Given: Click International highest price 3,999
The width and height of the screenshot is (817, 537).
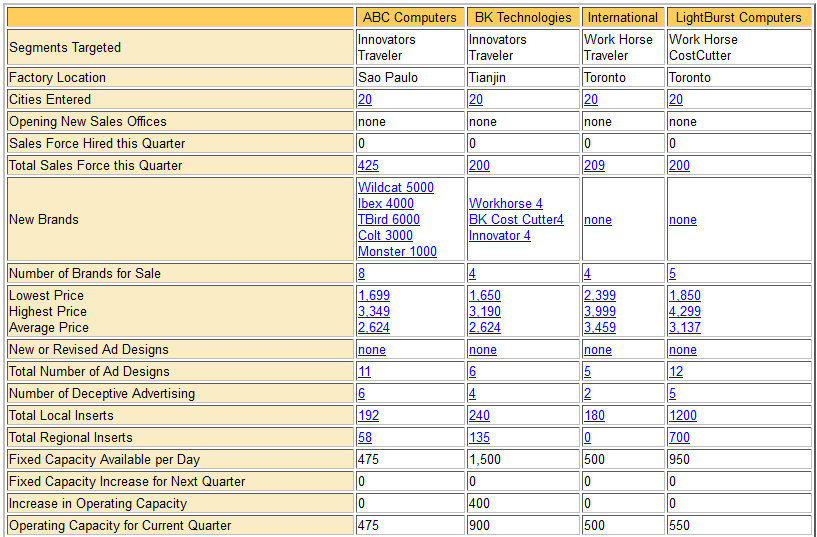Looking at the screenshot, I should [x=600, y=311].
